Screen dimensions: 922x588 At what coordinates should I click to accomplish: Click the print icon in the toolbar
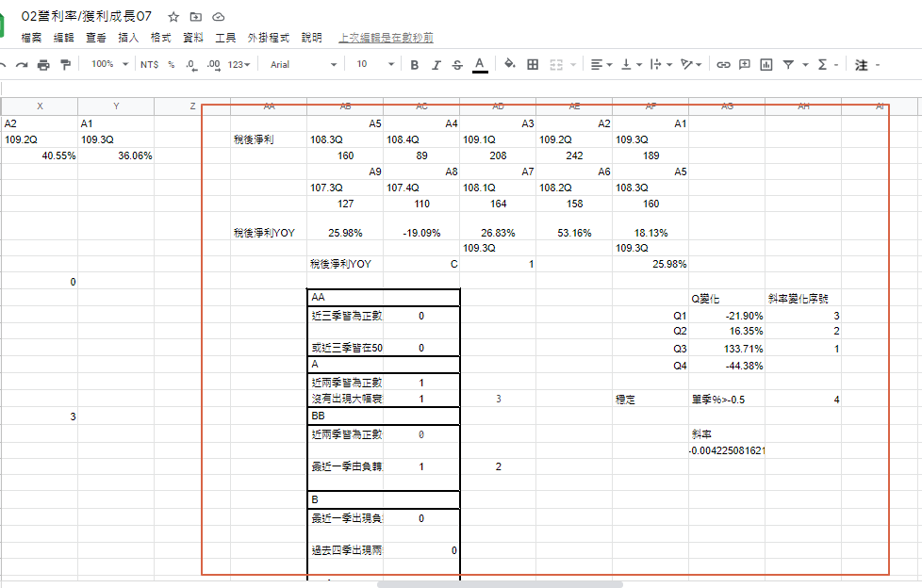pos(42,65)
